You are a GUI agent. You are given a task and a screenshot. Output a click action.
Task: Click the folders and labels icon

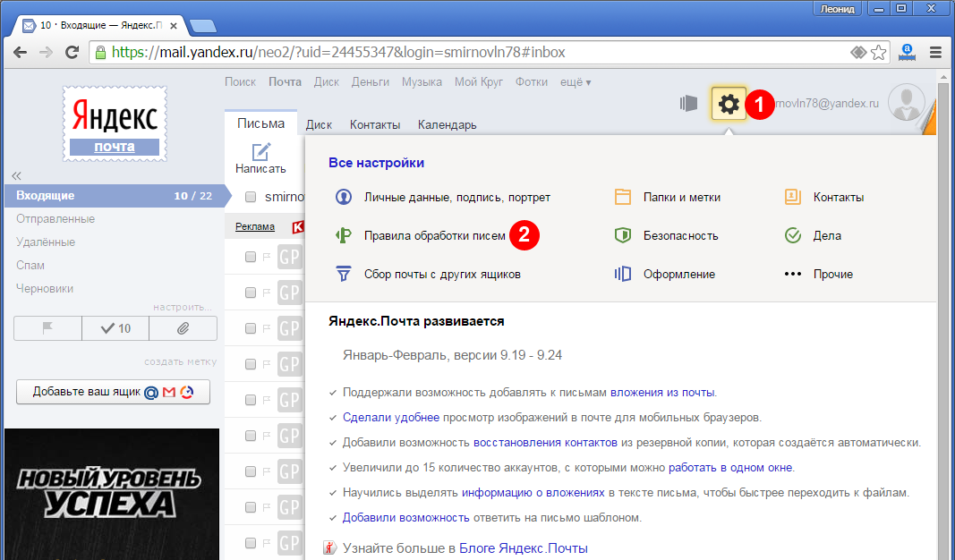pyautogui.click(x=622, y=197)
